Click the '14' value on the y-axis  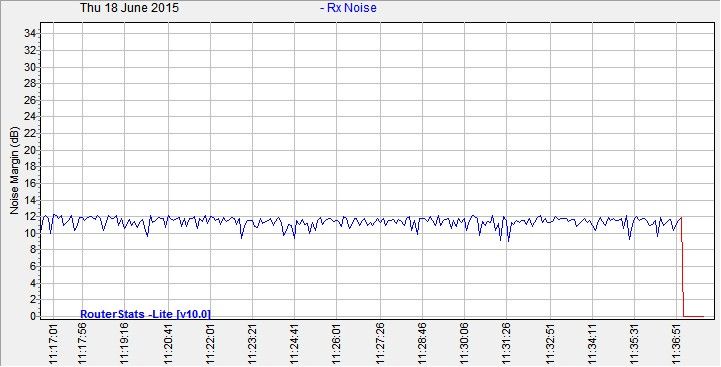coord(31,200)
